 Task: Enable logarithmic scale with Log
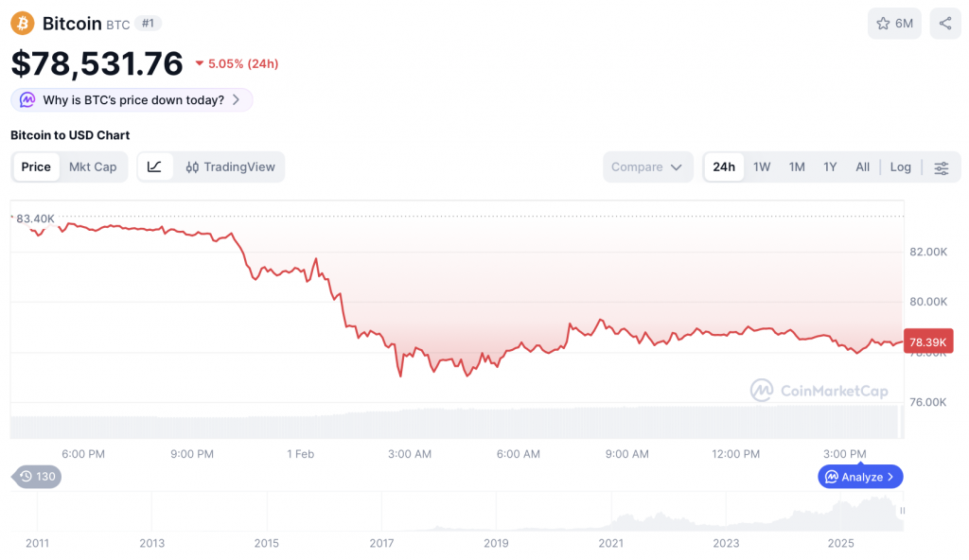[900, 166]
